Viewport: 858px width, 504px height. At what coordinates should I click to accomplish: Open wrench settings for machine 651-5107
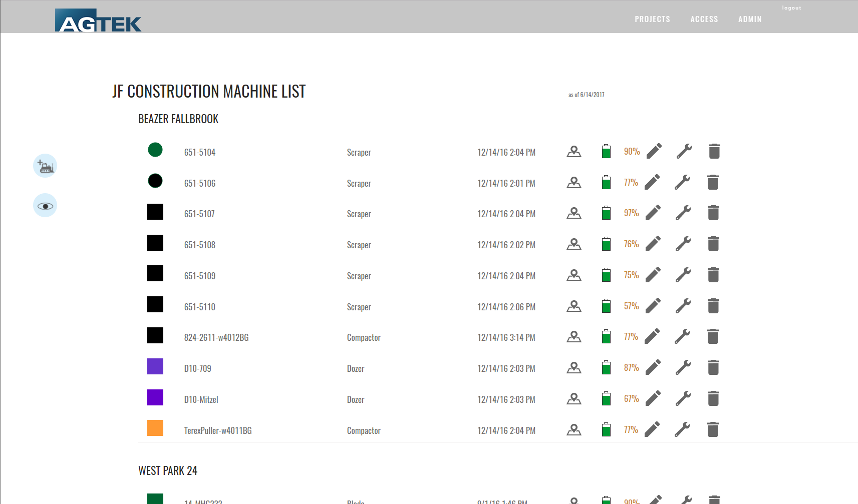point(683,213)
